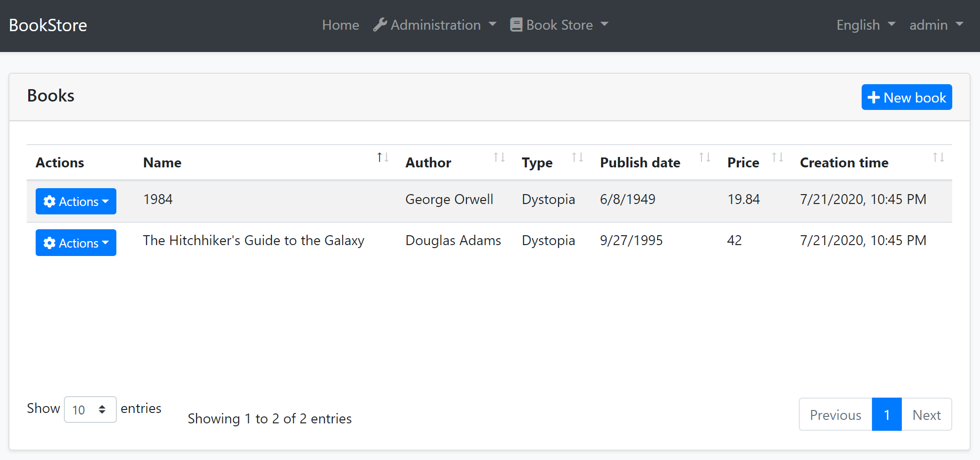Screen dimensions: 980x460
Task: Click Dystopia type in the 1984 row
Action: pos(548,200)
